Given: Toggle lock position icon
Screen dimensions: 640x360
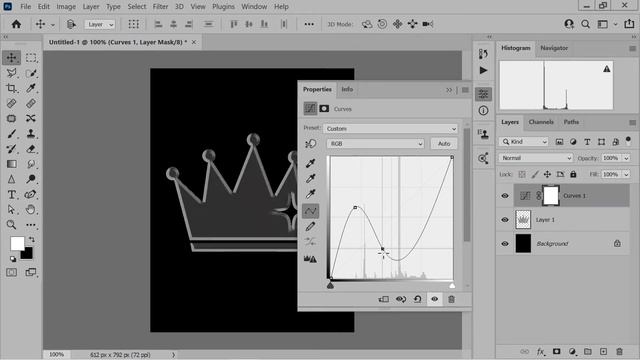Looking at the screenshot, I should click(x=547, y=174).
